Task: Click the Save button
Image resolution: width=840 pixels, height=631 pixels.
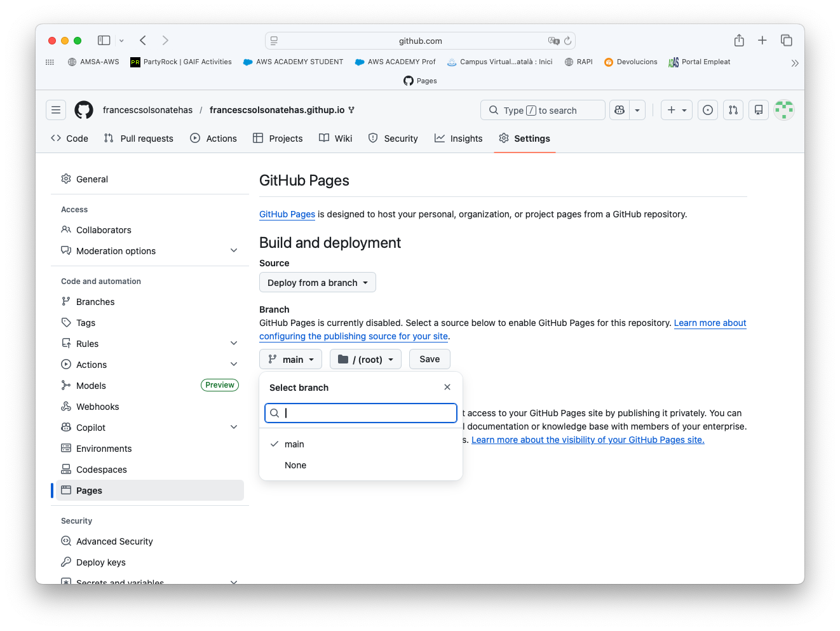Action: [430, 359]
